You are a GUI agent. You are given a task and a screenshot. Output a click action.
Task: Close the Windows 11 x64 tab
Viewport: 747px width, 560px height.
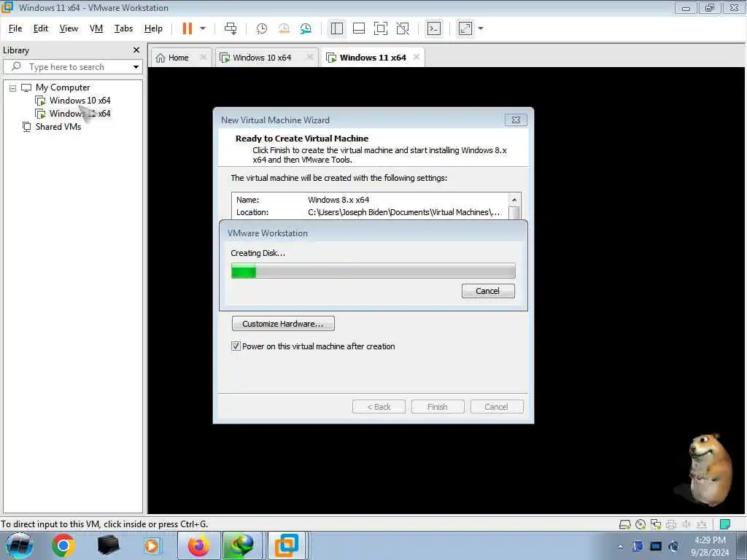pyautogui.click(x=417, y=57)
